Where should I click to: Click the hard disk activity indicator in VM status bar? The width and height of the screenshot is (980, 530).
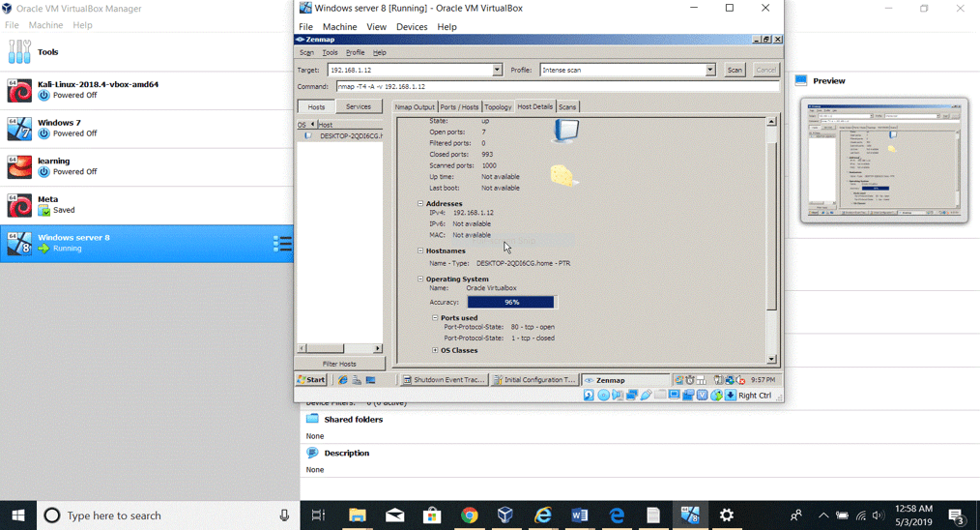pos(589,396)
